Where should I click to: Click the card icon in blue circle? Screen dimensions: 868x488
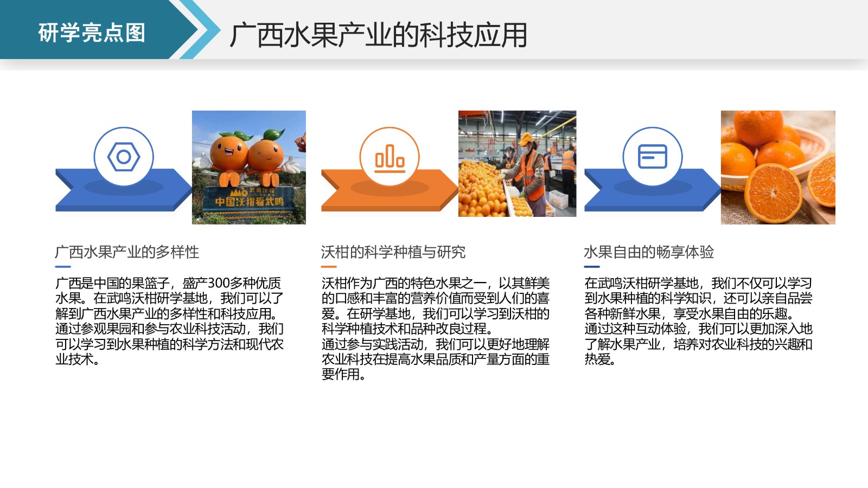coord(652,157)
